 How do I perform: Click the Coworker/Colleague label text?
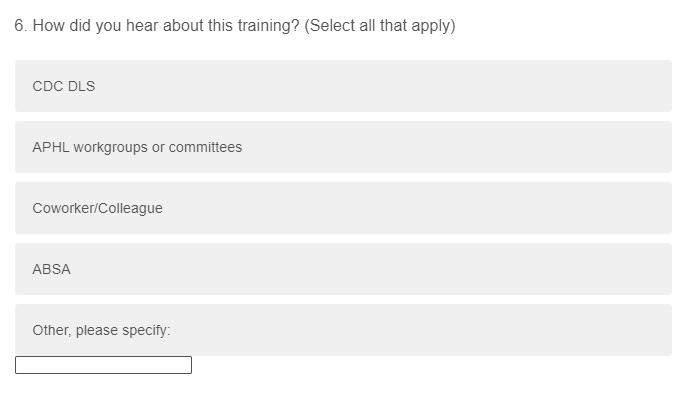[x=97, y=208]
